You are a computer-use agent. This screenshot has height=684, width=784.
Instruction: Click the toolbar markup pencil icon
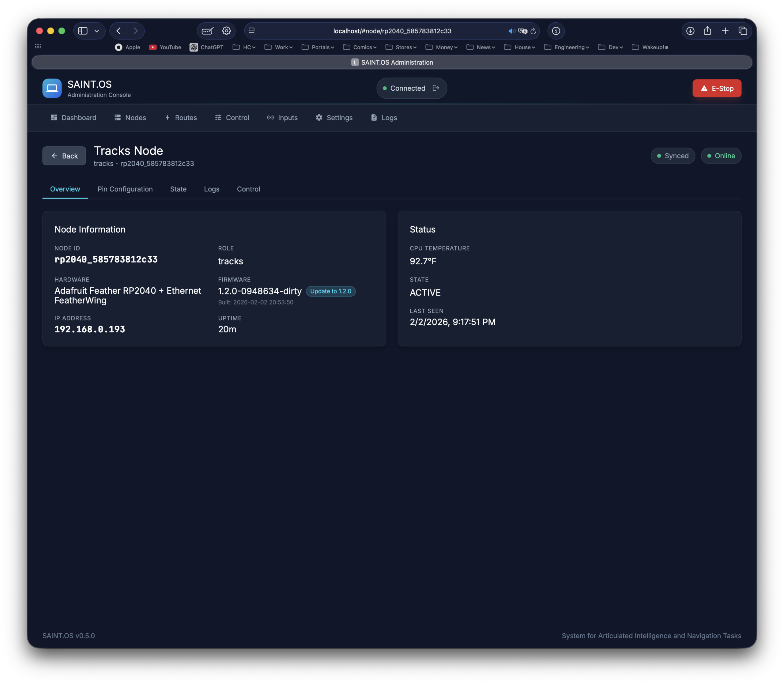coord(208,31)
